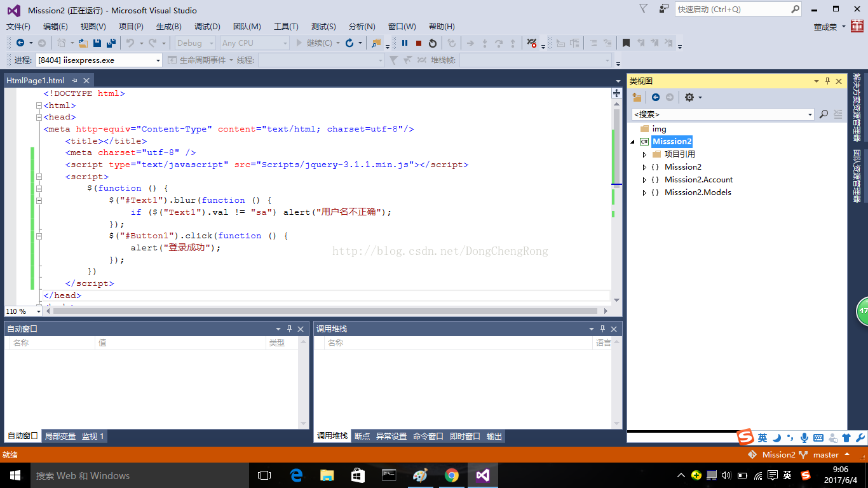Viewport: 868px width, 488px height.
Task: Open the Windows Store from the taskbar
Action: click(358, 475)
